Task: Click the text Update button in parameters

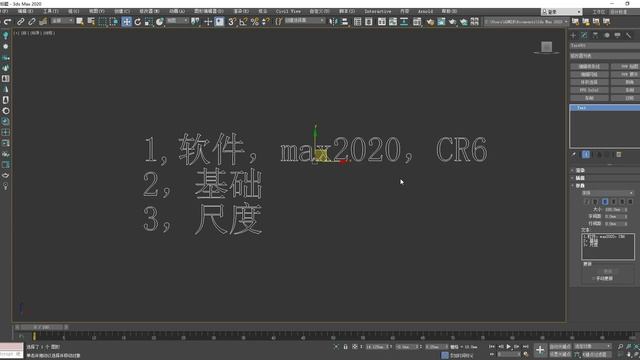Action: [608, 271]
